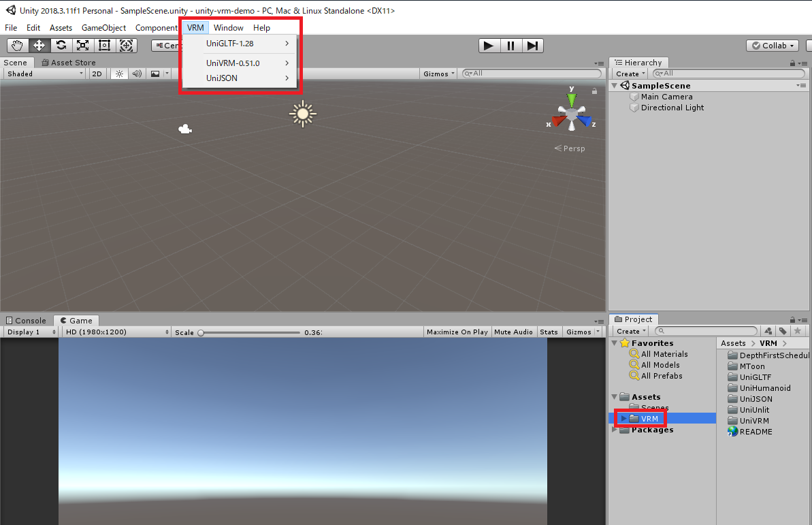Open Project Create dropdown
This screenshot has width=812, height=525.
tap(631, 331)
